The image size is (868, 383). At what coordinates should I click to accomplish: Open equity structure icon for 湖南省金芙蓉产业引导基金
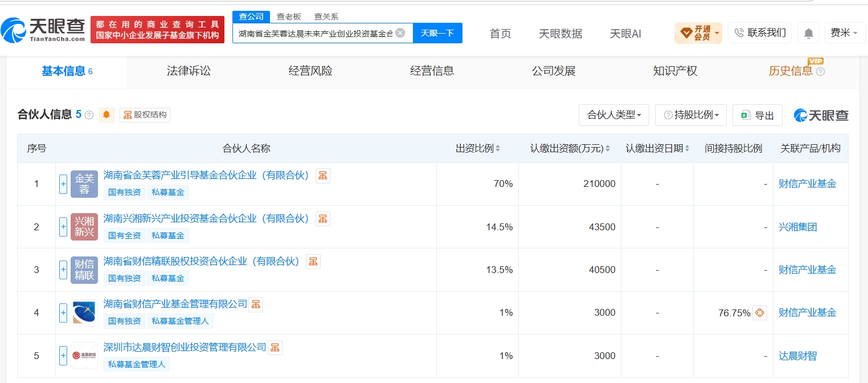click(323, 176)
